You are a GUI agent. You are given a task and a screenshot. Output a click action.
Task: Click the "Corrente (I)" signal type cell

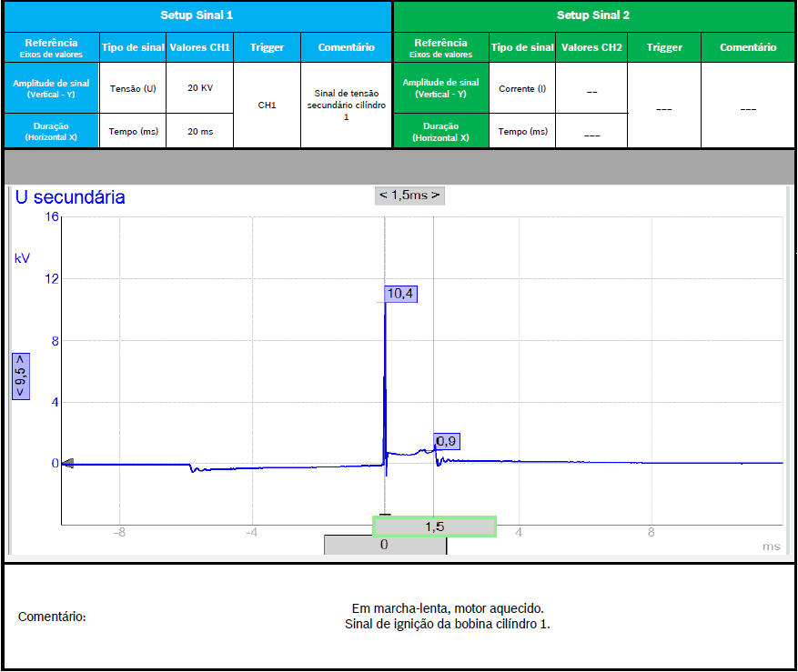click(522, 88)
